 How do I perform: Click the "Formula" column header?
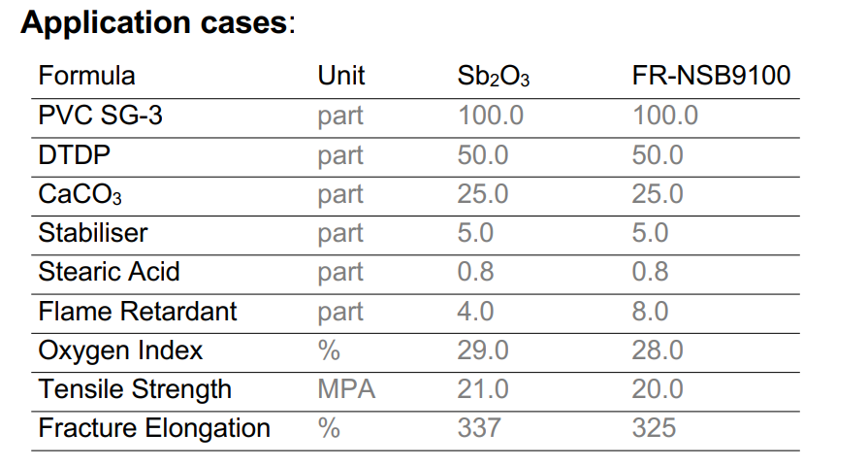[x=86, y=77]
